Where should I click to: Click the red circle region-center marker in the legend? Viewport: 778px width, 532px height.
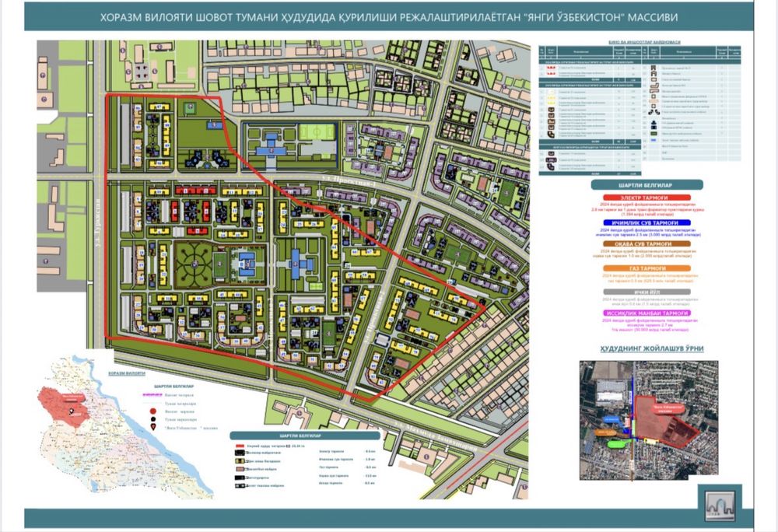[x=152, y=411]
